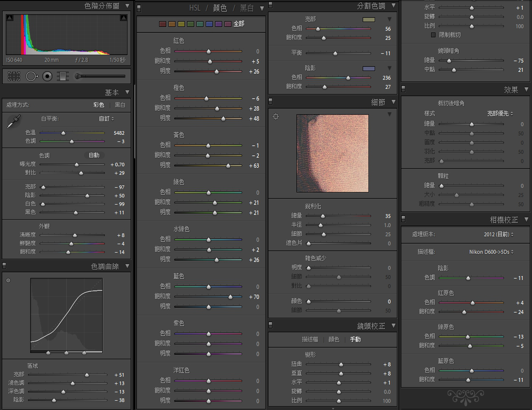Screen dimensions: 532x410
Task: Choose the purple HSL color swatch
Action: pyautogui.click(x=219, y=24)
